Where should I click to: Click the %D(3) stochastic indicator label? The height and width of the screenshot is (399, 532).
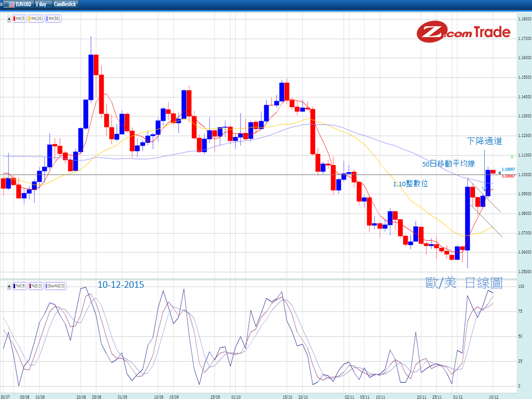pos(37,286)
